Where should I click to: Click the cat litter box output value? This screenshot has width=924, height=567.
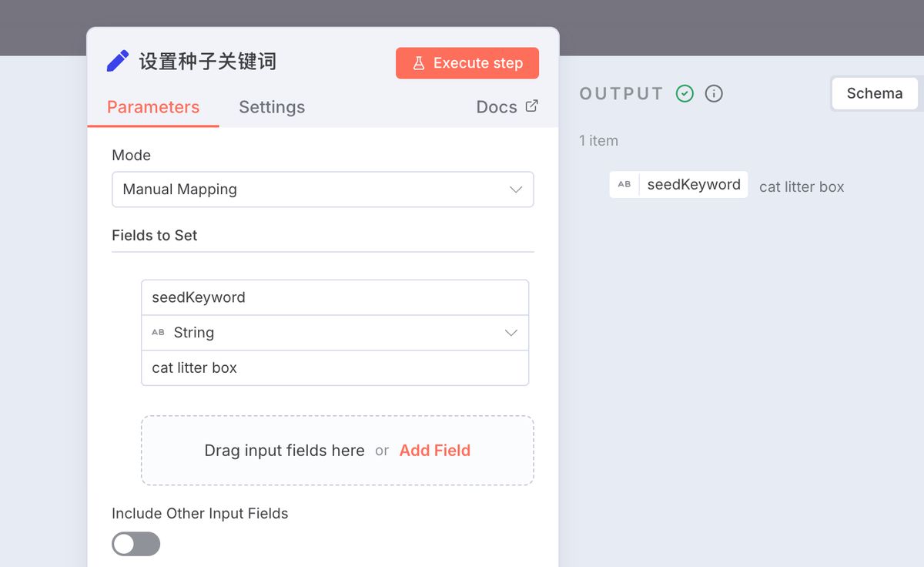coord(802,187)
